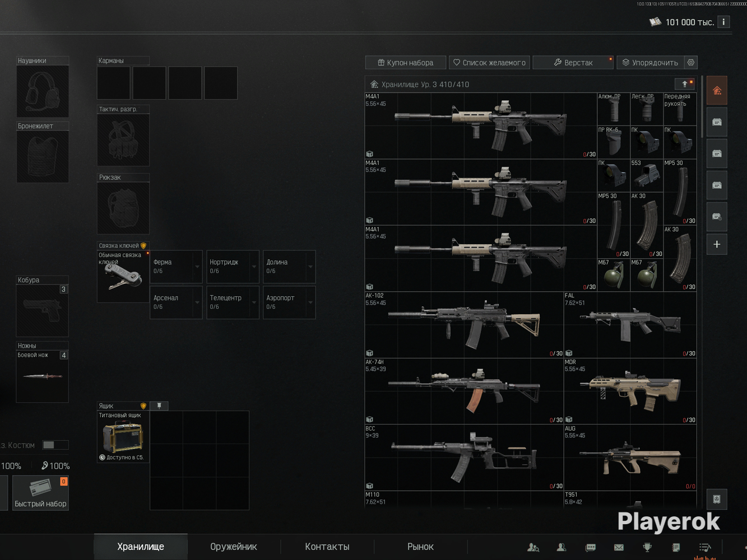Expand the Нортридж key slot dropdown
The width and height of the screenshot is (747, 560).
pos(254,267)
